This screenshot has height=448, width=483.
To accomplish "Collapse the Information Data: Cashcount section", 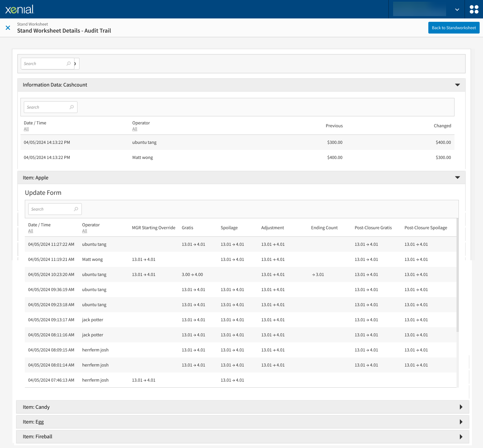I will tap(458, 85).
